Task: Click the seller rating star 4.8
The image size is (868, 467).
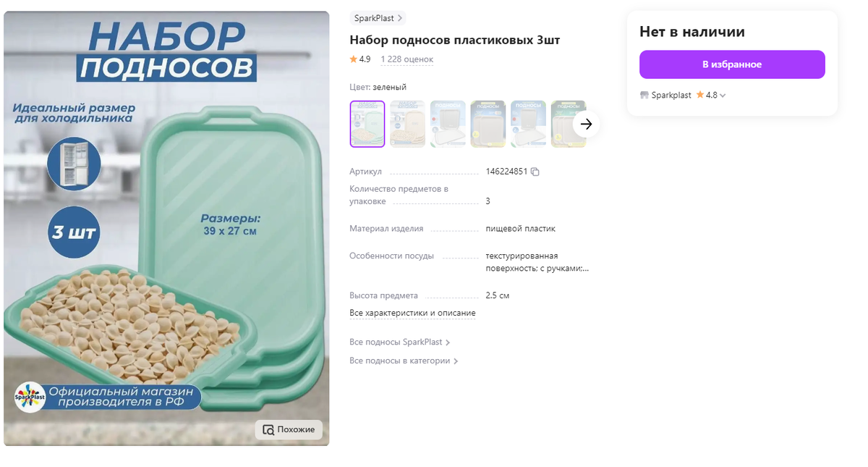Action: [700, 95]
